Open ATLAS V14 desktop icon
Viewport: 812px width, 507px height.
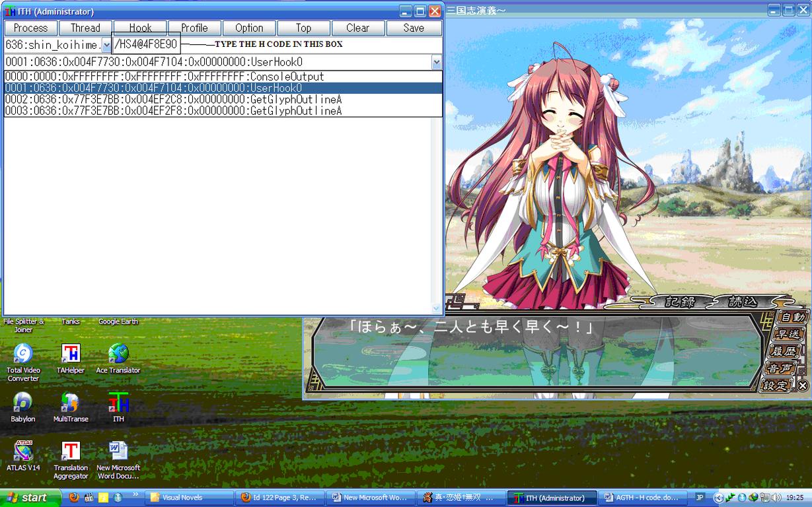point(23,451)
